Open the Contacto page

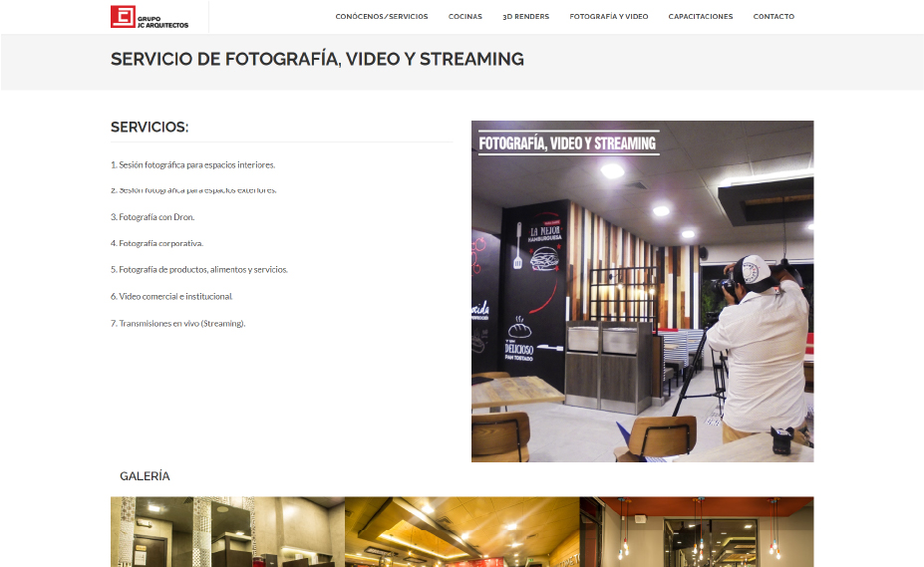[773, 17]
